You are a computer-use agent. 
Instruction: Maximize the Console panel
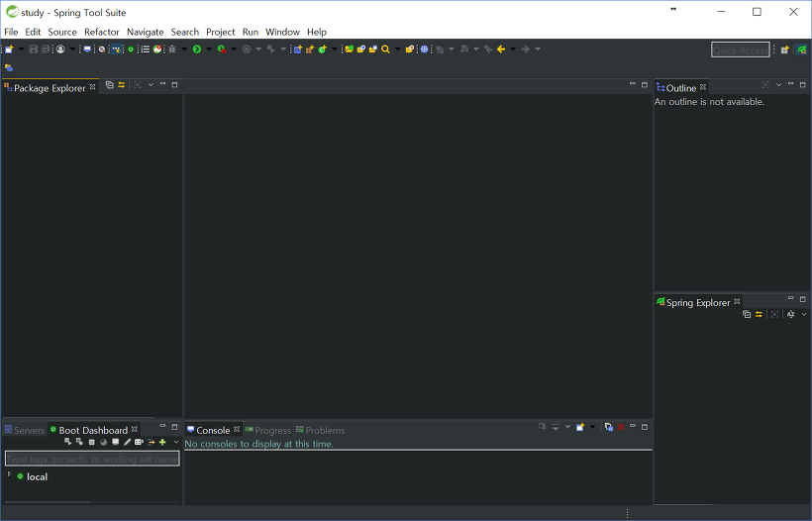(x=645, y=427)
